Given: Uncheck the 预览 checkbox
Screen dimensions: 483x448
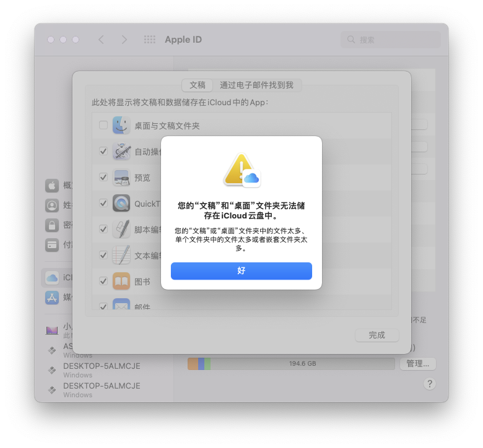Looking at the screenshot, I should (103, 177).
